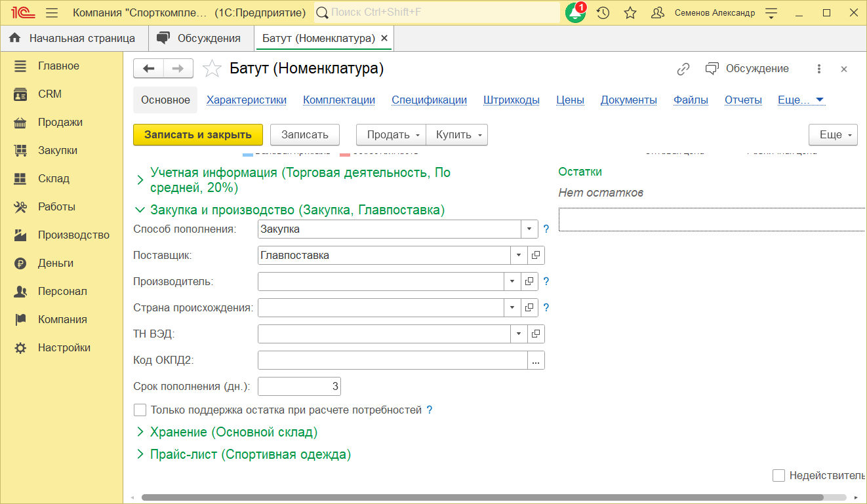Enable Только поддержка остатка при расчете потребностей
Viewport: 867px width, 504px height.
140,410
